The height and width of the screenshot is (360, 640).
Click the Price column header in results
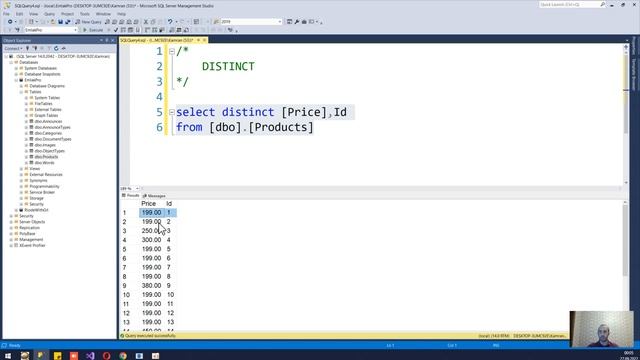click(149, 203)
